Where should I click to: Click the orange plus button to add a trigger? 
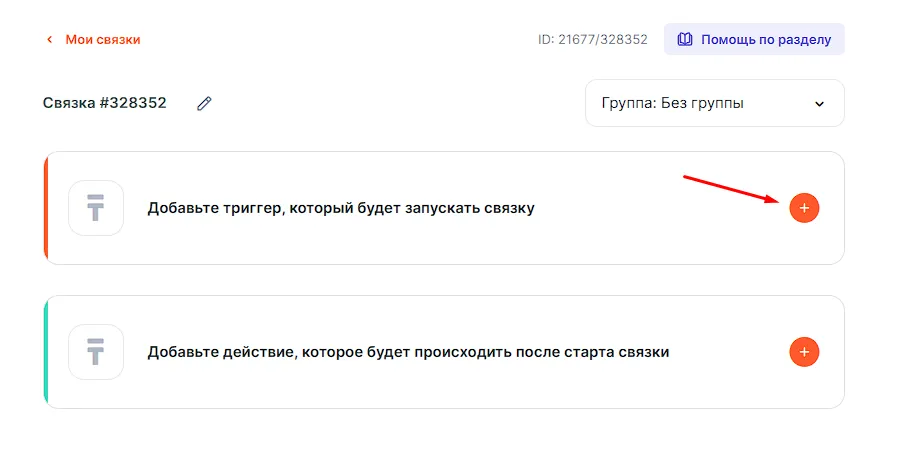804,208
